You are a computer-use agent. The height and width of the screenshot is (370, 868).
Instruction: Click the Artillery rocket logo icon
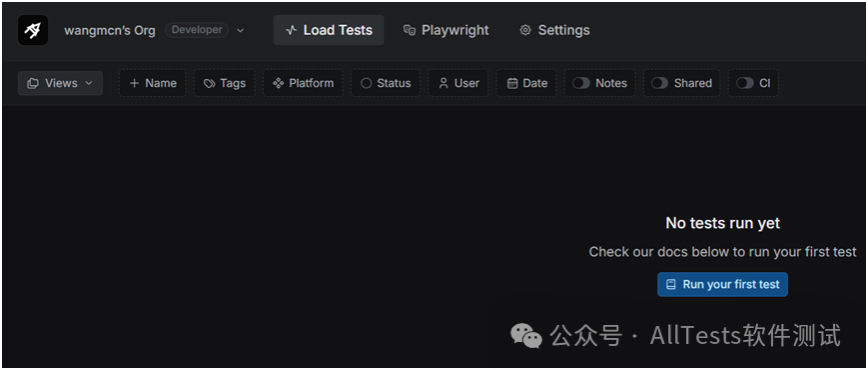33,30
